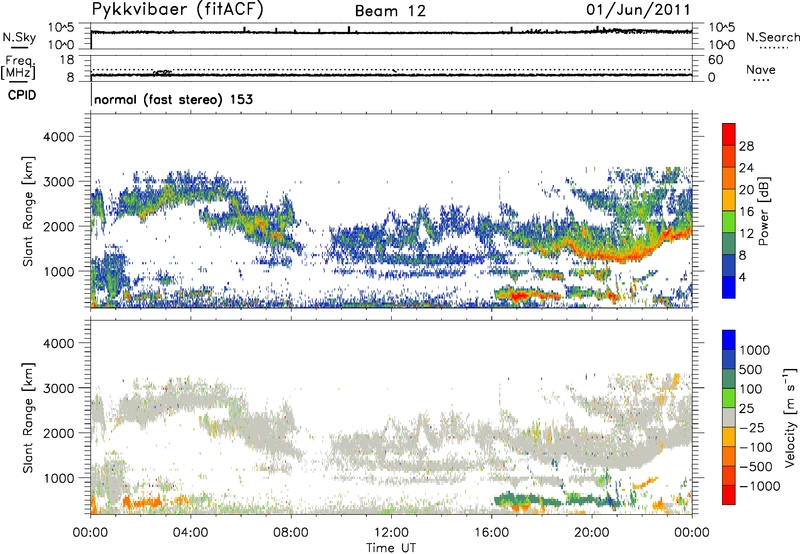The height and width of the screenshot is (554, 800).
Task: Click the 01/Jun/2011 date label
Action: click(638, 10)
